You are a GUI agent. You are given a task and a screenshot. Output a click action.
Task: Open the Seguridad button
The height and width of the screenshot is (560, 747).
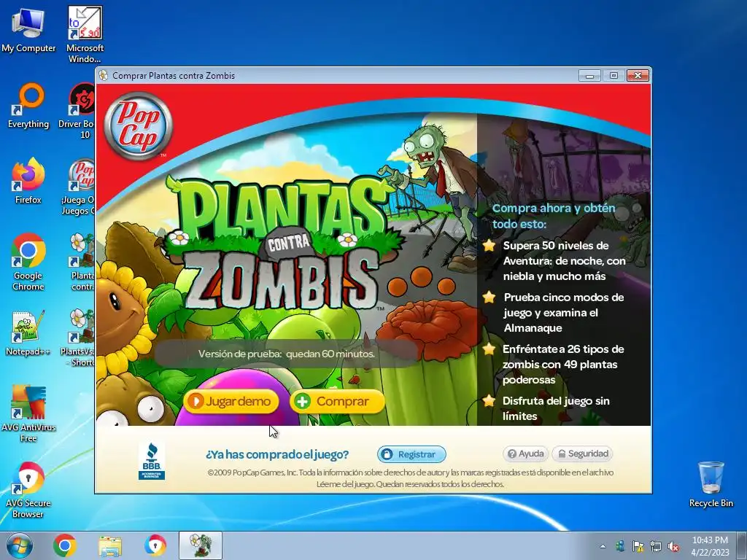(583, 454)
